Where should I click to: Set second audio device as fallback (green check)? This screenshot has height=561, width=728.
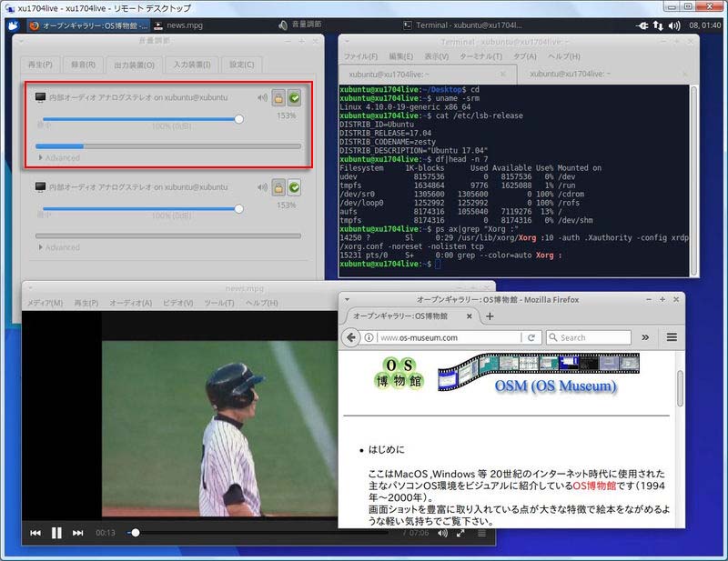(x=294, y=187)
